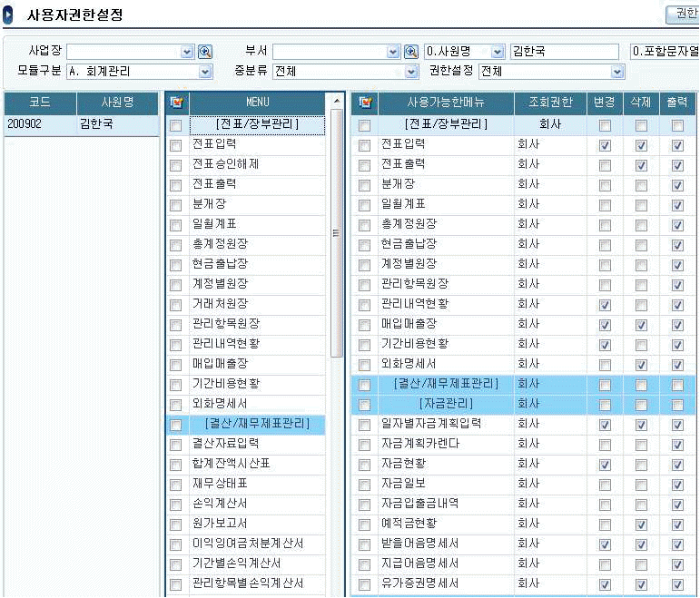Toggle 변경 permission for 분개장 row
This screenshot has width=700, height=598.
tap(605, 185)
